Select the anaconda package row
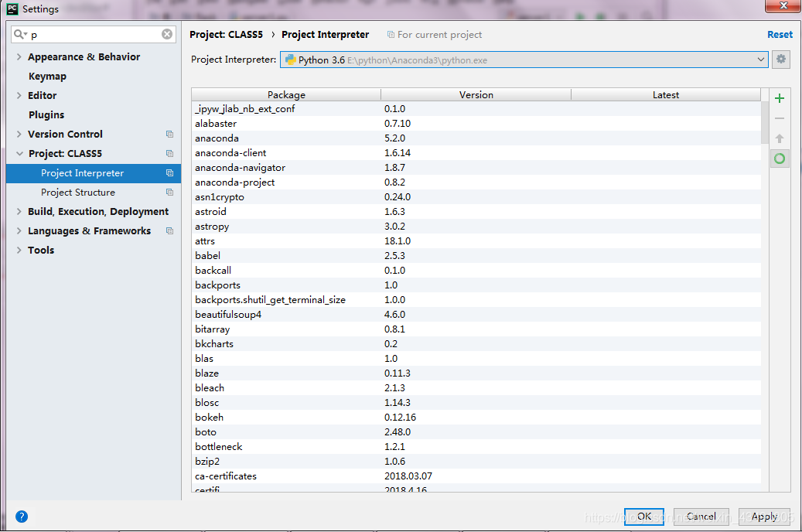The image size is (802, 532). pos(476,138)
